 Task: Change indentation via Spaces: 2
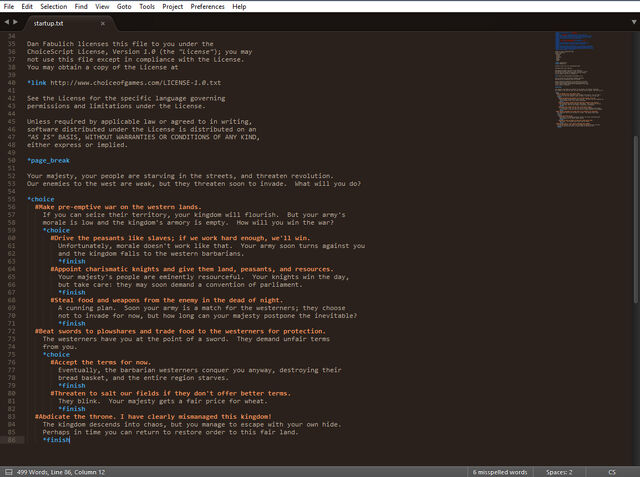pyautogui.click(x=559, y=472)
